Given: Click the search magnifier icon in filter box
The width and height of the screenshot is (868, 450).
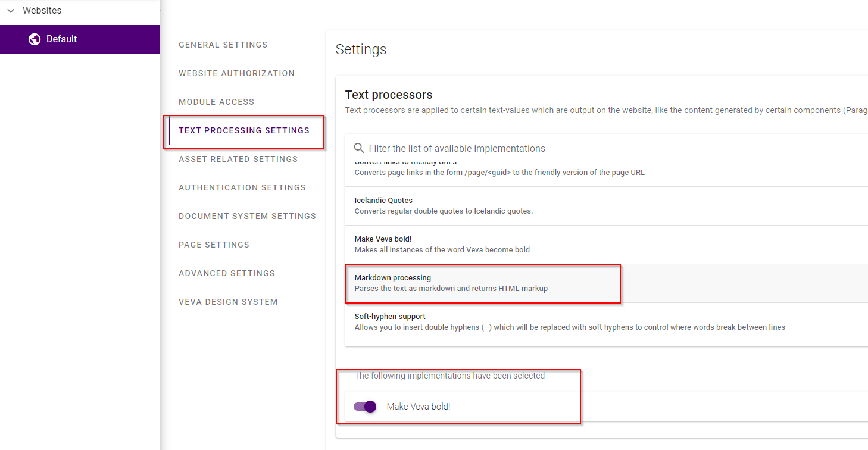Looking at the screenshot, I should click(359, 148).
